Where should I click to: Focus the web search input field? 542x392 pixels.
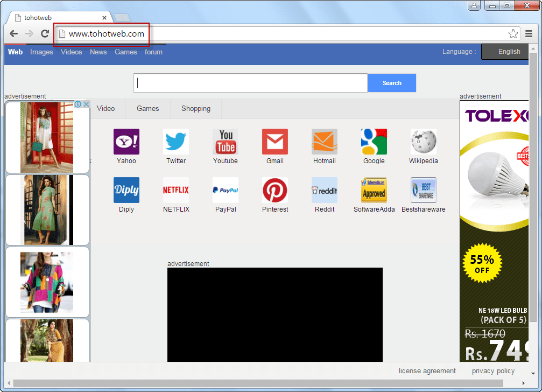pos(250,83)
